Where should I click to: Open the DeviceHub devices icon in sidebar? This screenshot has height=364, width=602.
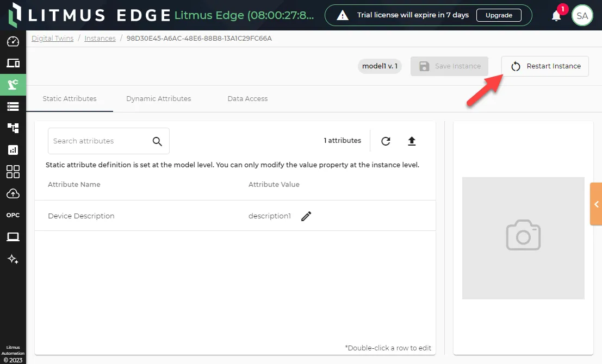pos(13,63)
